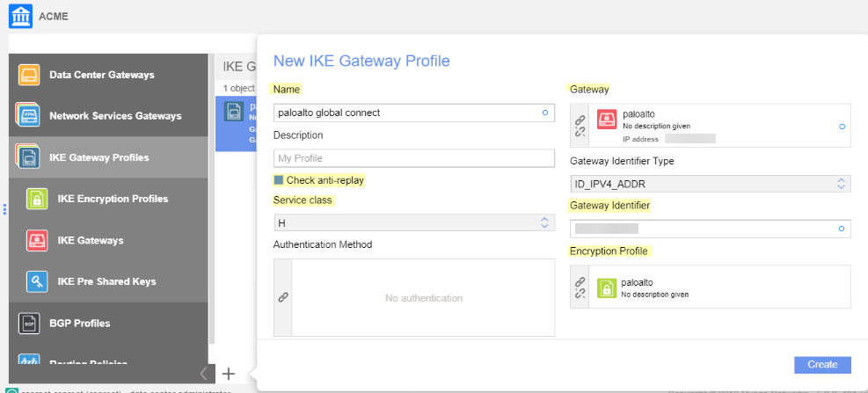The height and width of the screenshot is (393, 868).
Task: Open the IKE Gateway Profiles menu item
Action: (x=98, y=157)
